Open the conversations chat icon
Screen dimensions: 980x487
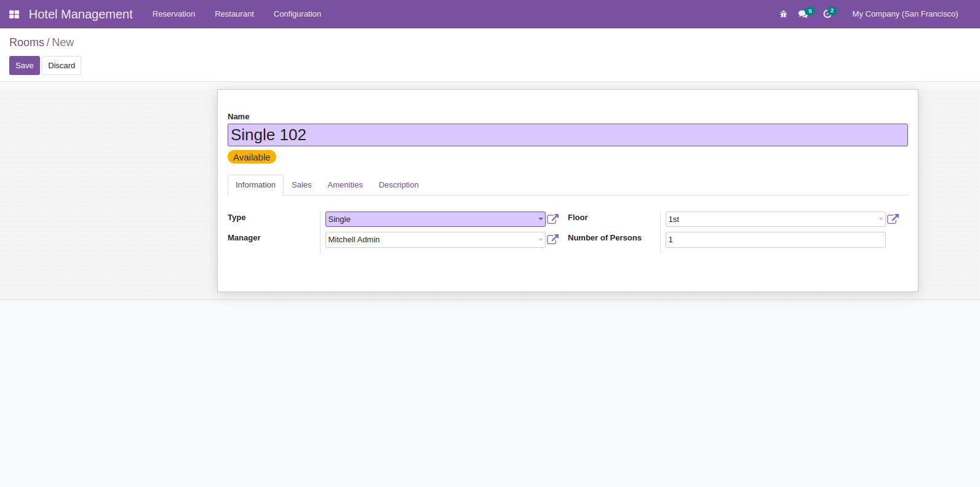pyautogui.click(x=803, y=14)
